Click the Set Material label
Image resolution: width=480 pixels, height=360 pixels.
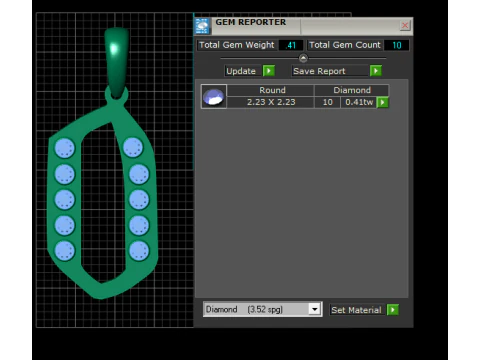356,310
